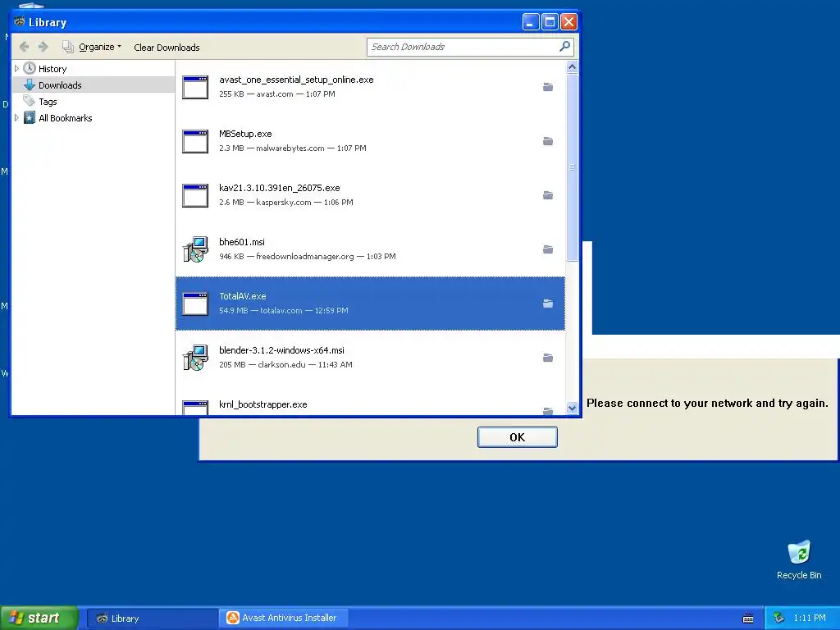840x630 pixels.
Task: Open containing folder for MBSetup.exe
Action: [x=547, y=141]
